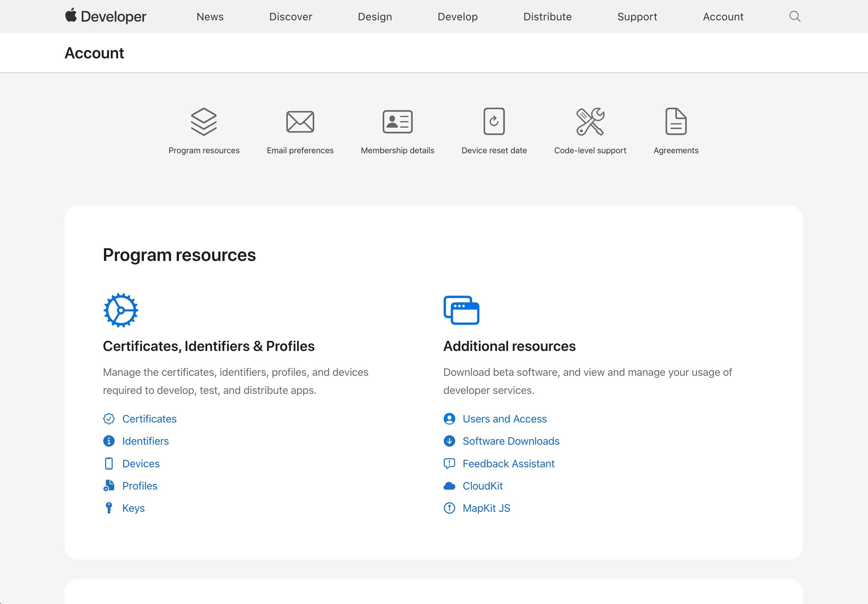Jump to Device reset date label
The image size is (868, 604).
[494, 150]
